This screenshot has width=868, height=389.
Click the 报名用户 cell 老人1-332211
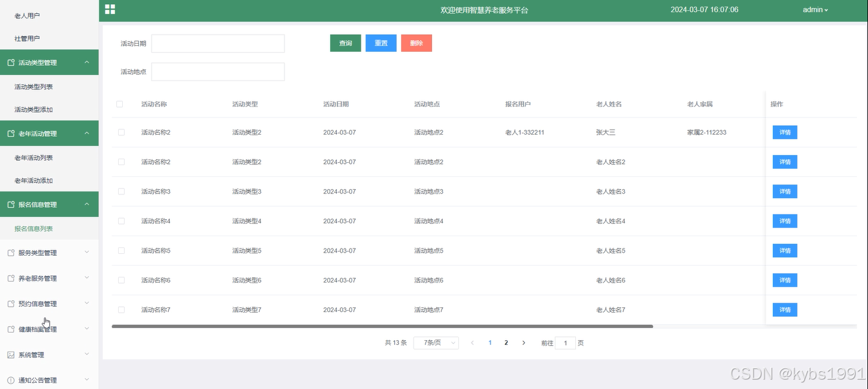525,132
